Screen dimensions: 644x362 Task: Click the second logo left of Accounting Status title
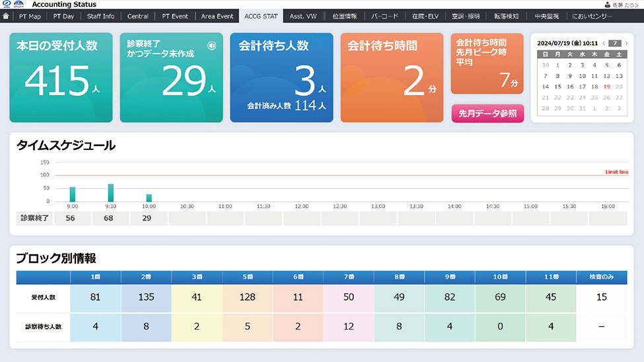tap(19, 4)
